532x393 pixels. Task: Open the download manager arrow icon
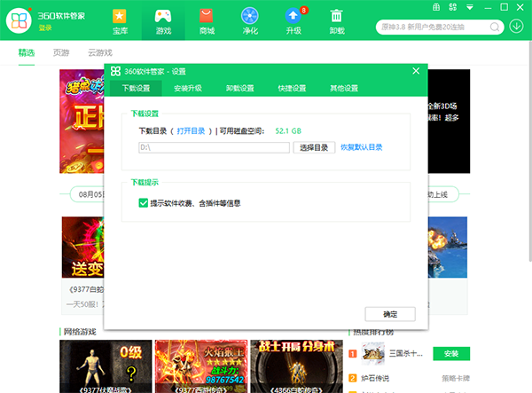[x=517, y=25]
